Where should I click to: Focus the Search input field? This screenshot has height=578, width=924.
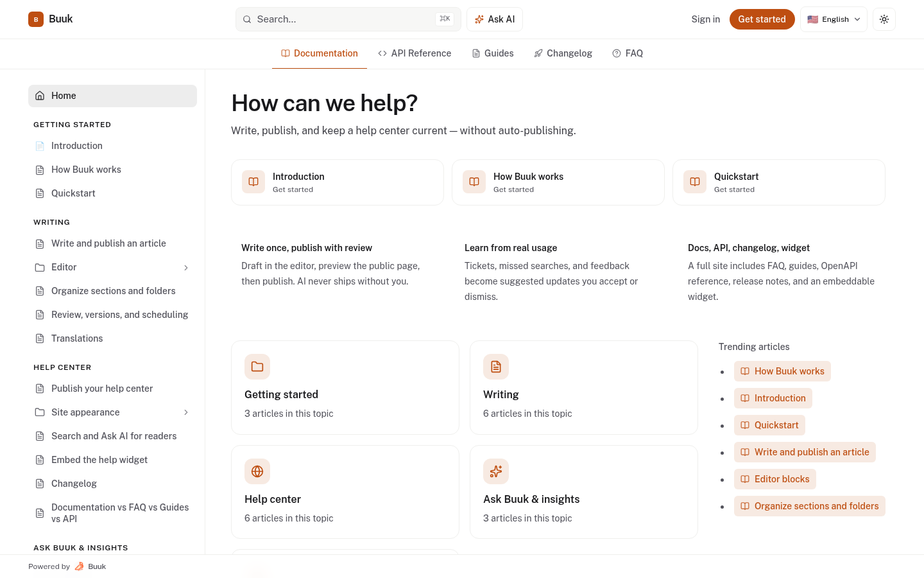point(348,19)
